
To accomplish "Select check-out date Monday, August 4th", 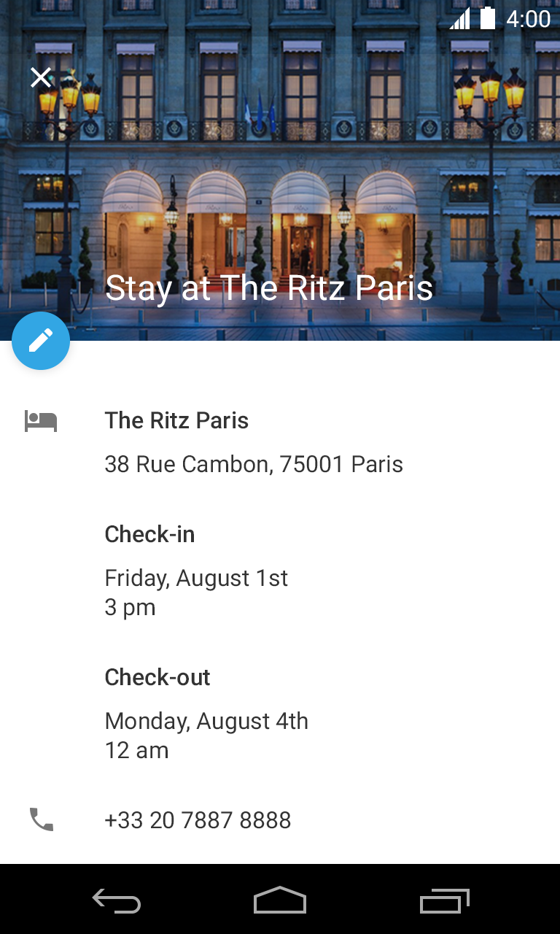I will coord(206,721).
